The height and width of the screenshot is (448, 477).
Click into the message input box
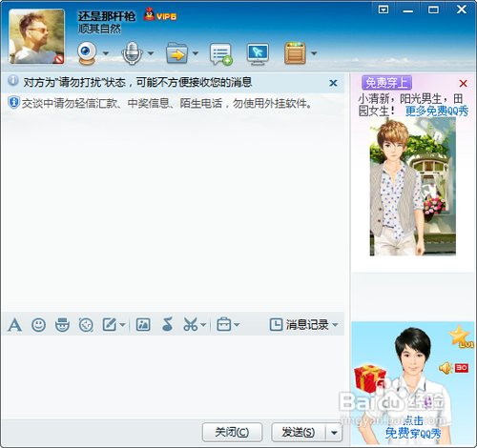coord(173,377)
